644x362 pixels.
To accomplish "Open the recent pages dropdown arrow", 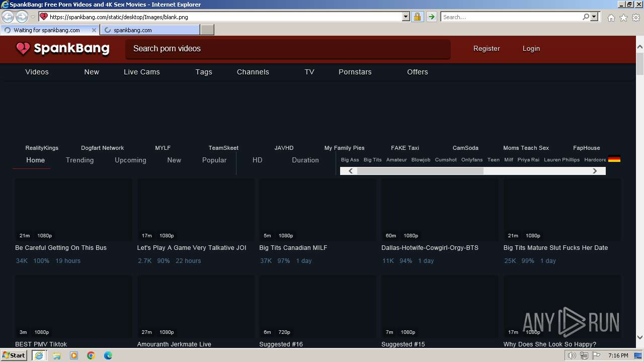I will [33, 17].
